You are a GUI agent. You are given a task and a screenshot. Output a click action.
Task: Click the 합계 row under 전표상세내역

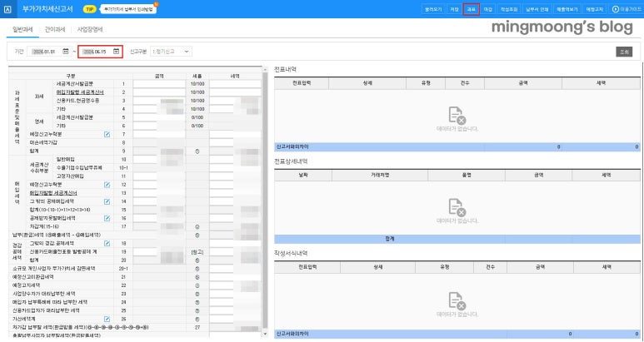point(457,239)
